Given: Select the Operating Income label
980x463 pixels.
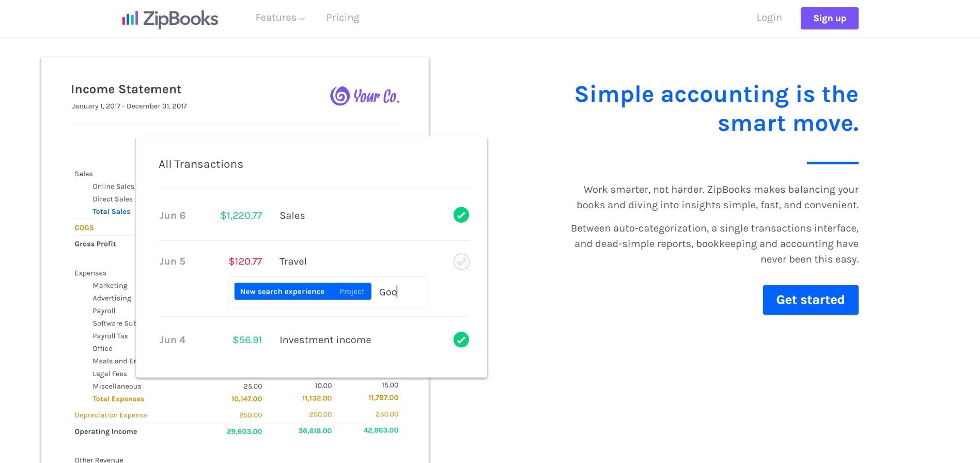Looking at the screenshot, I should point(105,431).
